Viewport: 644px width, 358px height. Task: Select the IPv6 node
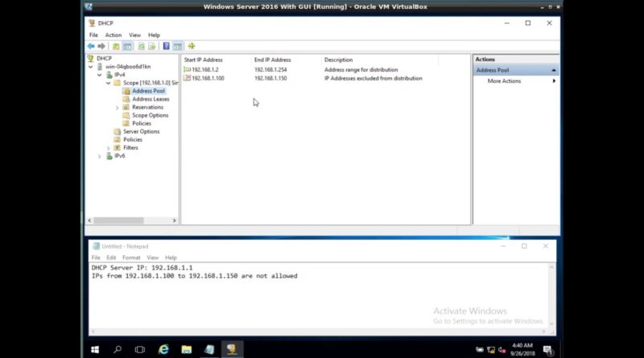point(119,156)
